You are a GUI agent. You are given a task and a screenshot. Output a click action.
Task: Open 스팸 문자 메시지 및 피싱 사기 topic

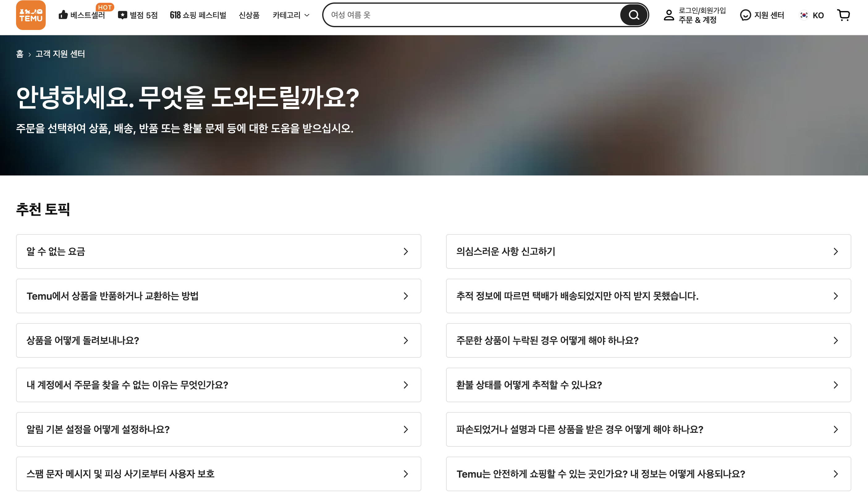click(x=218, y=474)
